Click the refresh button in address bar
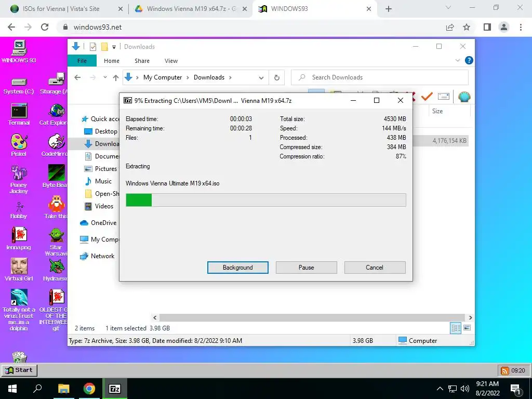The height and width of the screenshot is (399, 532). pos(277,77)
